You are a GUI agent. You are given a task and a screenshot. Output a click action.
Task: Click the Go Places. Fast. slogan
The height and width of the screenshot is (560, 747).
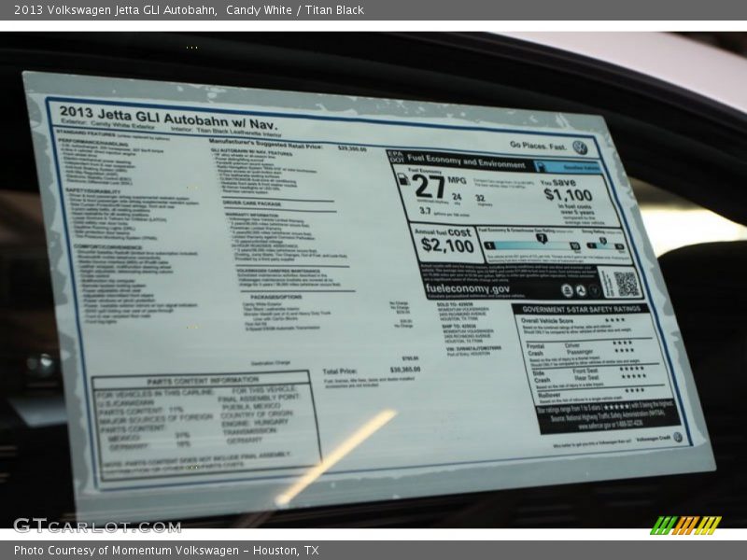coord(538,145)
